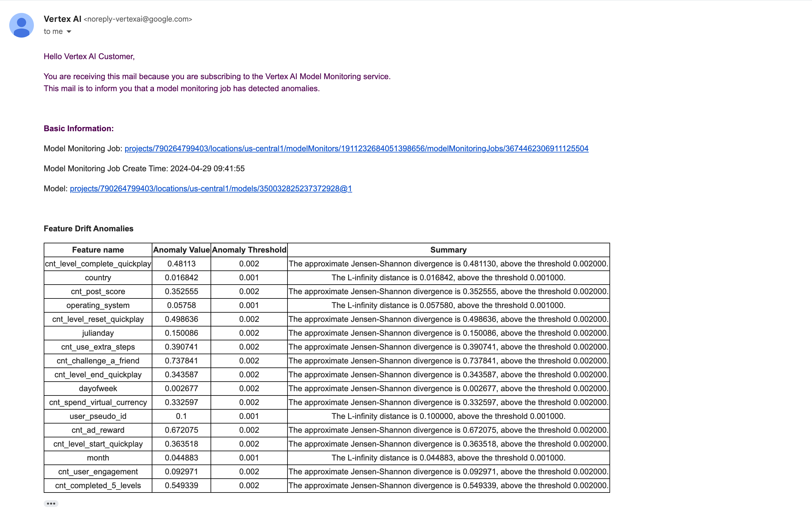The image size is (812, 523).
Task: Select the dayofweek feature cell
Action: tap(98, 388)
